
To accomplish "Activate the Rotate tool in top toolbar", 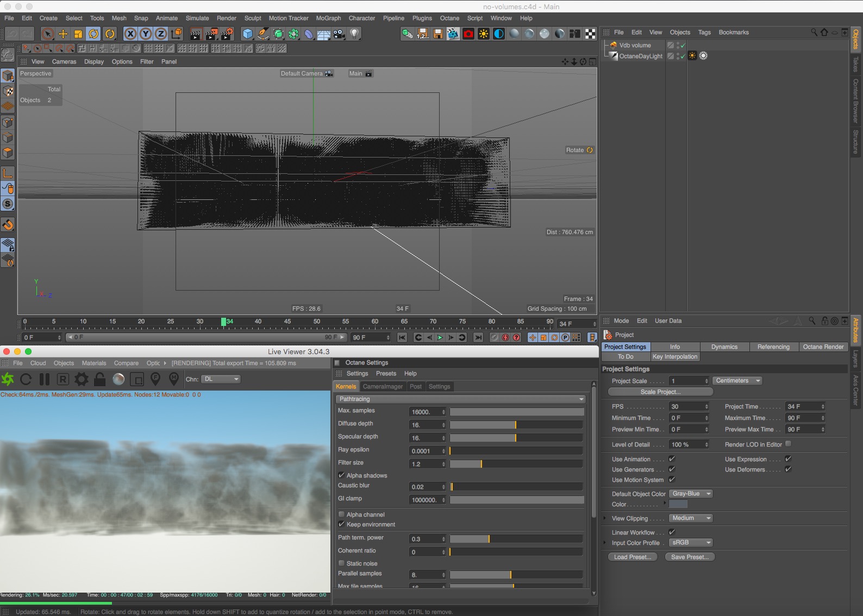I will 93,34.
